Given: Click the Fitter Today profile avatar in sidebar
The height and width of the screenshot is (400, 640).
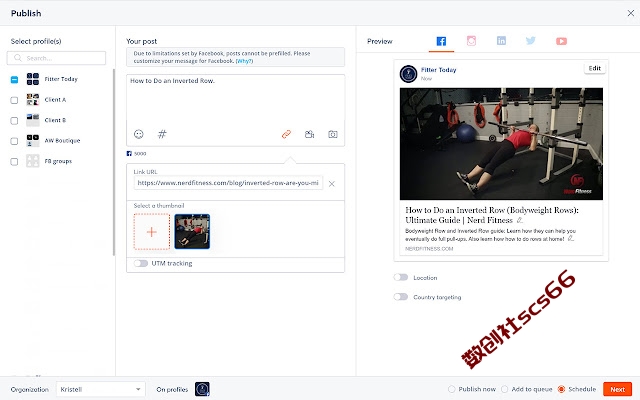Looking at the screenshot, I should point(33,79).
